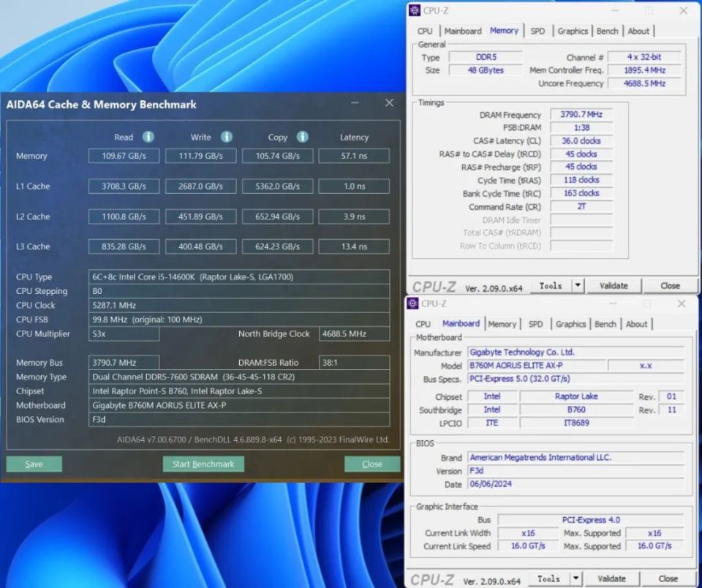
Task: Click CPU Multiplier field 53x
Action: pyautogui.click(x=124, y=333)
